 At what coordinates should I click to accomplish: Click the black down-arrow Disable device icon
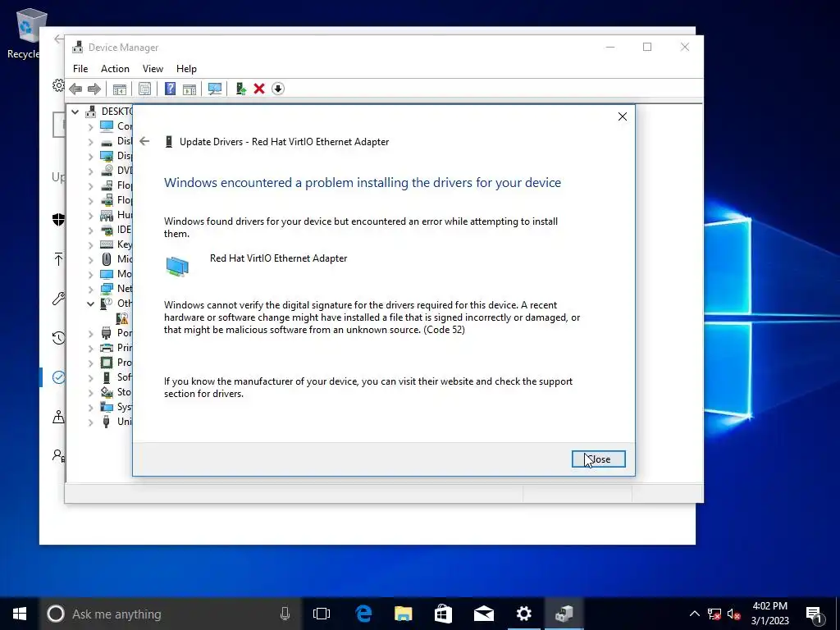(x=277, y=89)
